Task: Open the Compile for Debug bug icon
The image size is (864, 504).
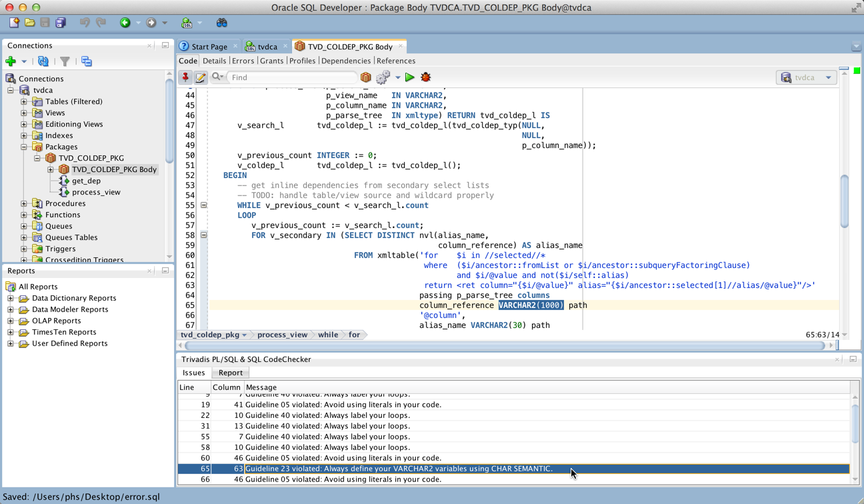Action: (x=425, y=77)
